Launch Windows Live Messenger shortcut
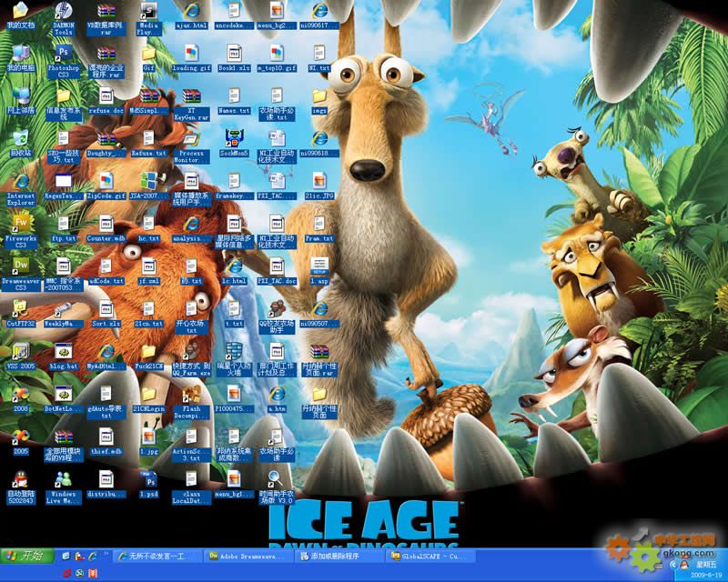Screen dimensions: 728x582 [x=64, y=488]
